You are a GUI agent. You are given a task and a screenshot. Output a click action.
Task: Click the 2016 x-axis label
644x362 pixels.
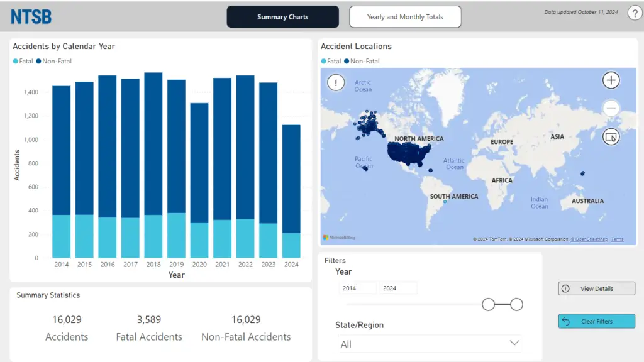[108, 265]
